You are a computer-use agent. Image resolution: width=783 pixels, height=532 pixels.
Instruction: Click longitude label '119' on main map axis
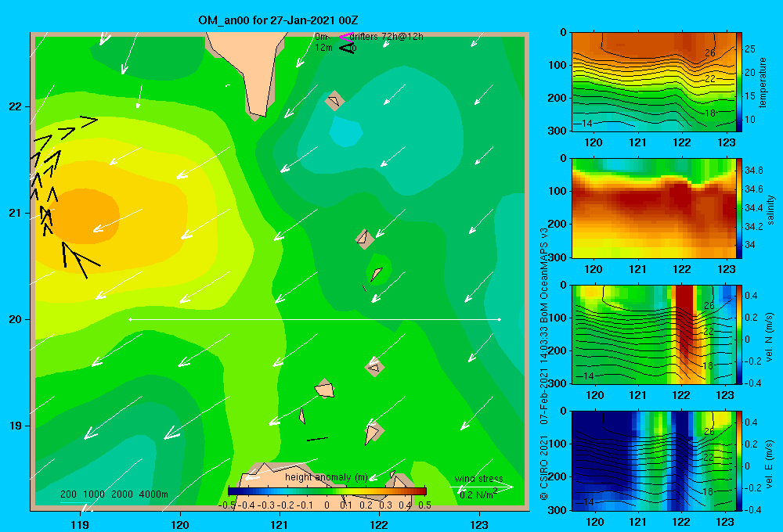pyautogui.click(x=80, y=524)
